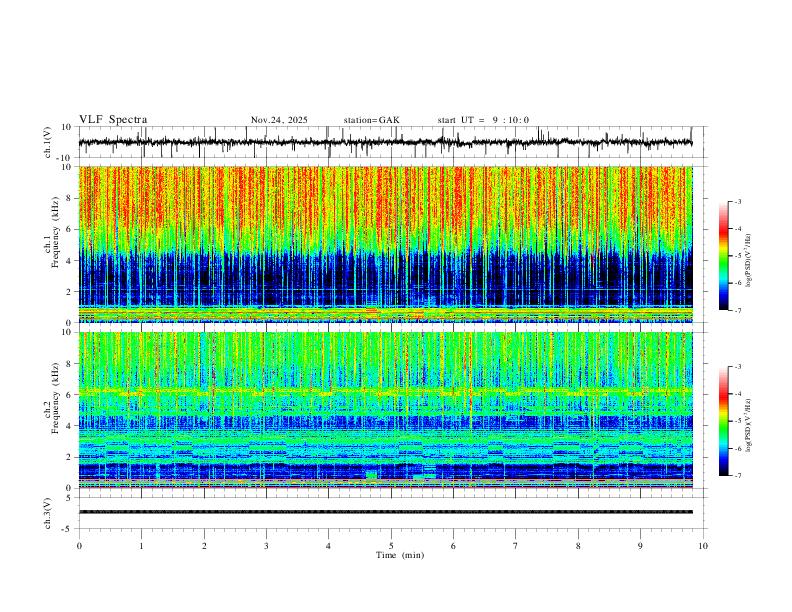
Task: Click the time axis tick label "7"
Action: (x=516, y=546)
